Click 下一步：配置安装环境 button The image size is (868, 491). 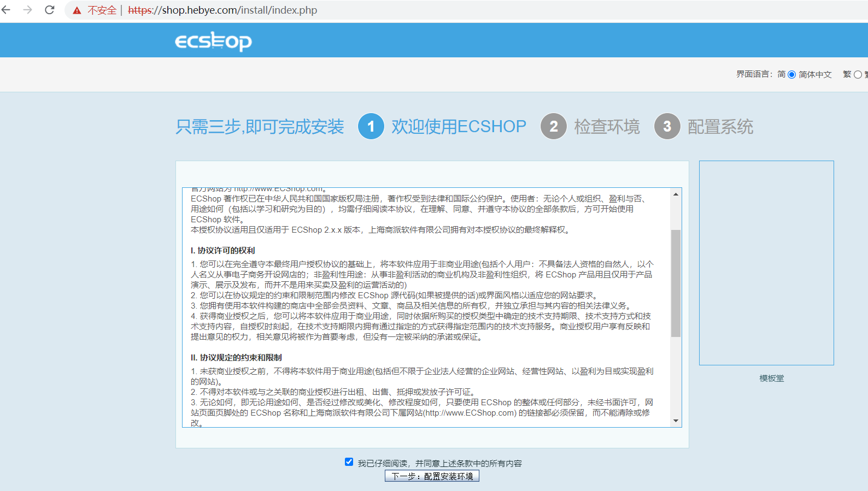pos(432,476)
